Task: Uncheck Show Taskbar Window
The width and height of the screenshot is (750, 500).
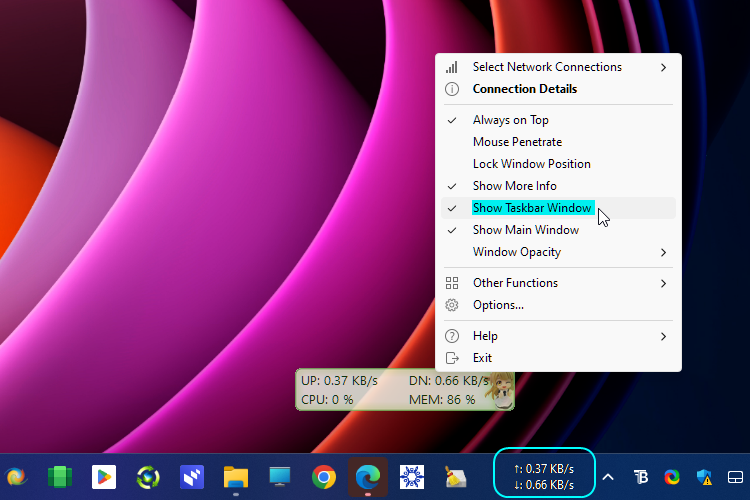Action: tap(558, 208)
